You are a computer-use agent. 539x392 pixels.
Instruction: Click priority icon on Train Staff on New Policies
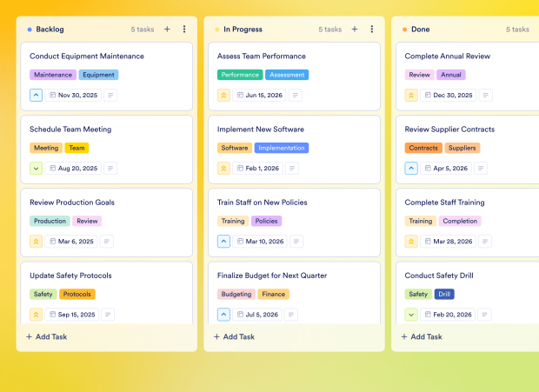(223, 242)
